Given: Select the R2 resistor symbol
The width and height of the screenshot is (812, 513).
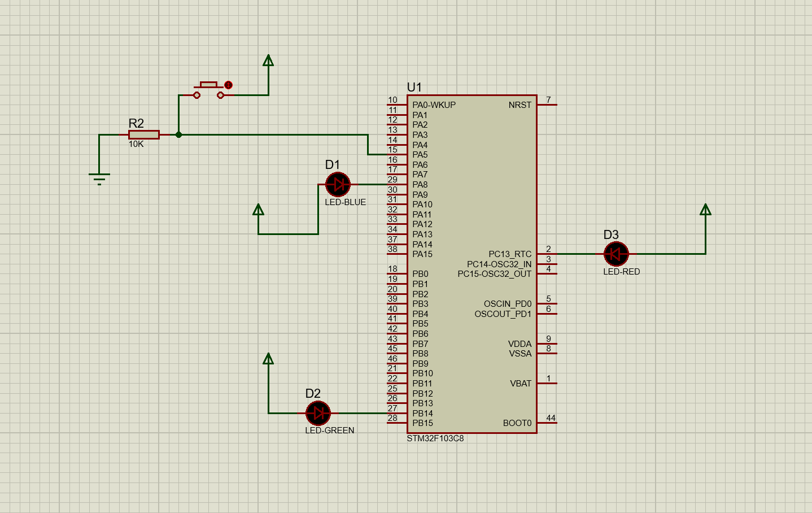Looking at the screenshot, I should pos(144,134).
